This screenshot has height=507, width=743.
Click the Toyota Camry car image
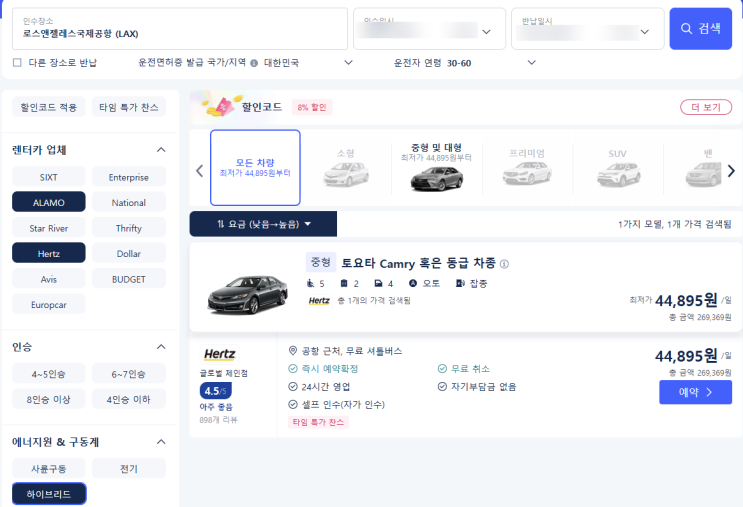[247, 295]
